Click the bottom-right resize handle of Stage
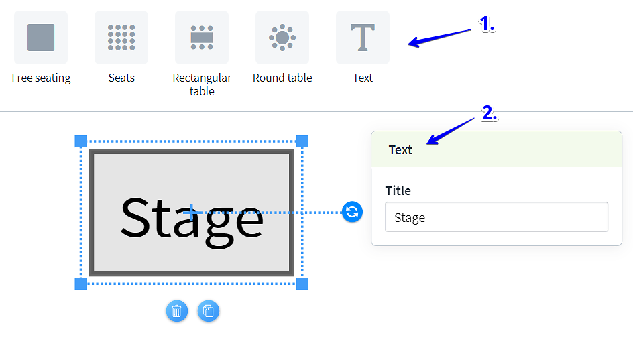Screen dimensions: 633x364 (x=302, y=284)
